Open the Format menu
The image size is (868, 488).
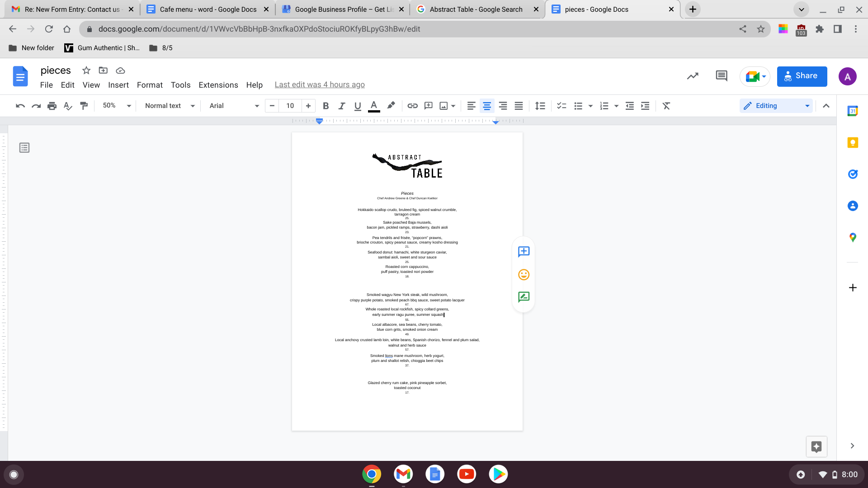pyautogui.click(x=150, y=85)
